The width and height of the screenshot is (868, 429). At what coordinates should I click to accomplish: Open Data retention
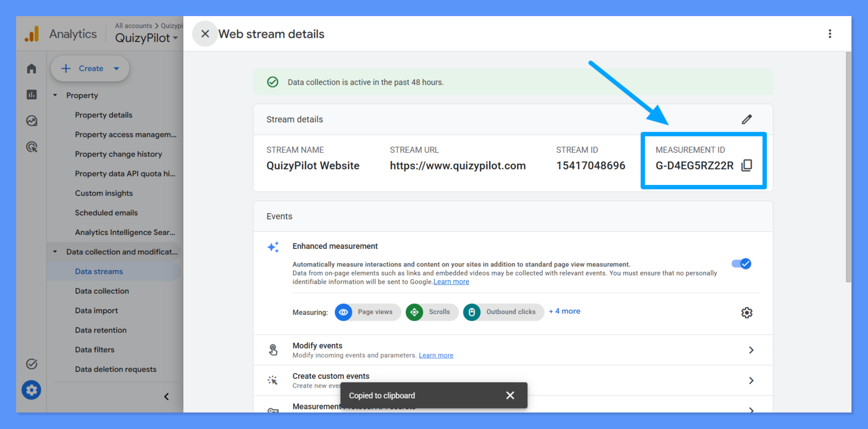click(x=101, y=330)
